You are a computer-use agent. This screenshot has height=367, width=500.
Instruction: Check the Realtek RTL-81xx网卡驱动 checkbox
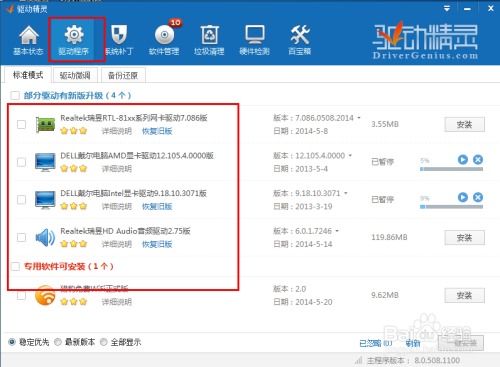[x=21, y=124]
